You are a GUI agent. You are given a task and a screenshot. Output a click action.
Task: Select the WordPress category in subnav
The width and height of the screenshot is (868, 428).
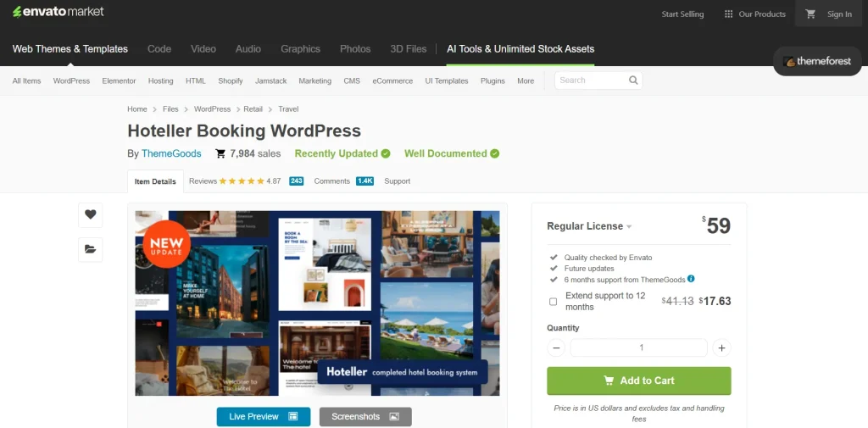(71, 81)
